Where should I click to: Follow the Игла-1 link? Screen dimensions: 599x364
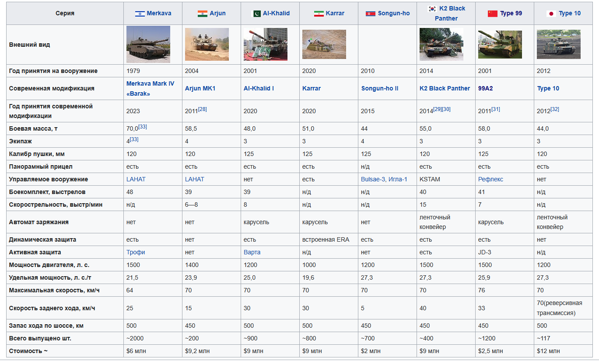click(x=398, y=179)
